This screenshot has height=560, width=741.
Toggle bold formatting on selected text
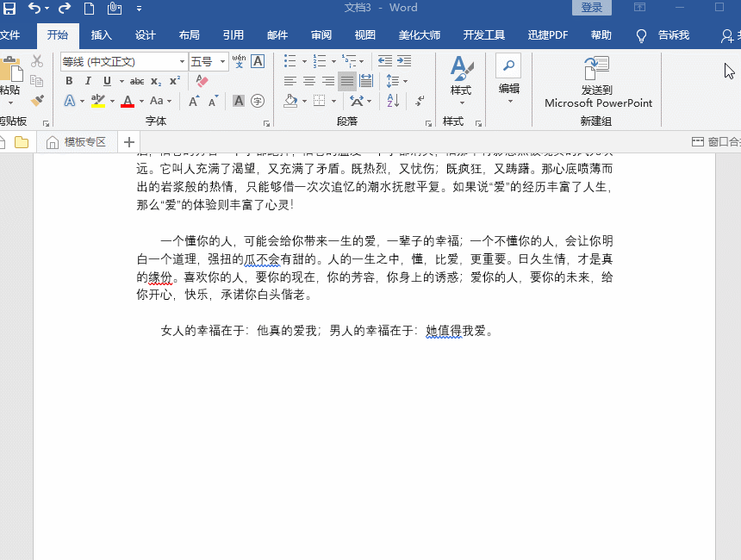69,80
